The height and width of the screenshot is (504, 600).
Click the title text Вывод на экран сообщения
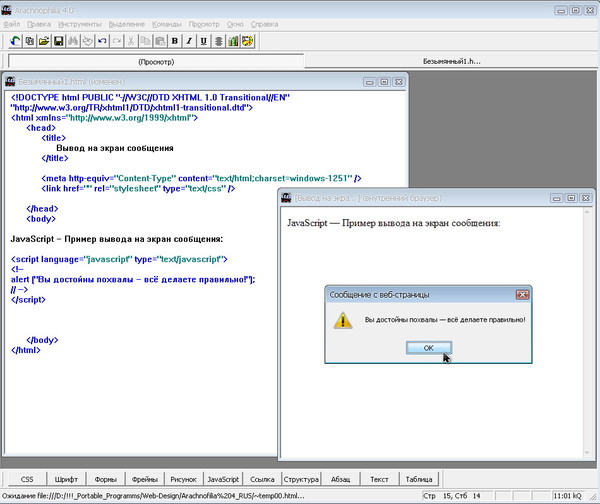point(115,148)
